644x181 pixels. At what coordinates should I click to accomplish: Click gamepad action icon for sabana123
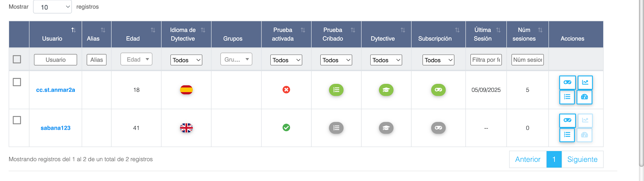coord(567,120)
